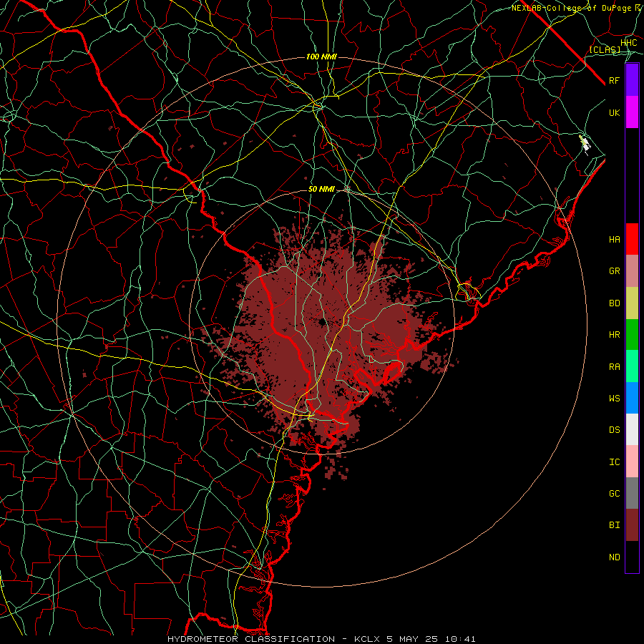Image resolution: width=644 pixels, height=644 pixels.
Task: Click the GC gray legend swatch
Action: point(632,493)
